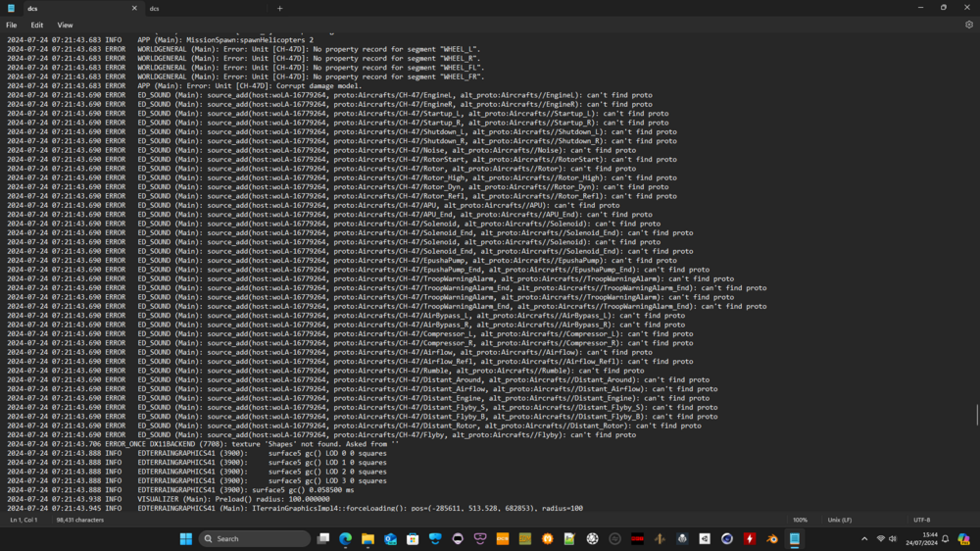
Task: Click the forceLoading() pos line
Action: click(295, 508)
